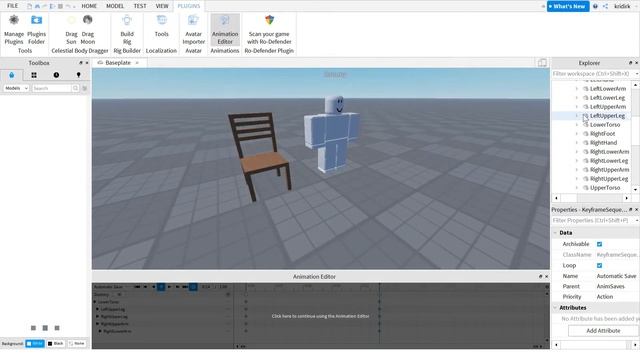The height and width of the screenshot is (360, 640).
Task: Collapse the Attributes section
Action: pyautogui.click(x=555, y=308)
